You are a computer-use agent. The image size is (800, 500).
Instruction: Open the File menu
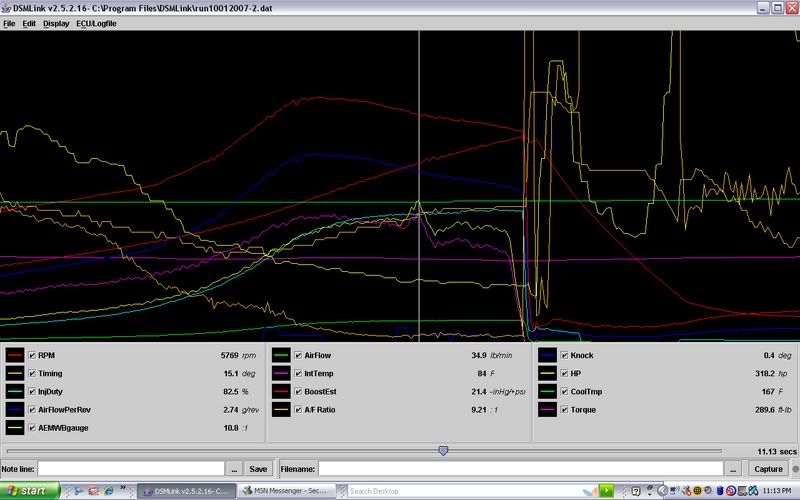point(9,23)
